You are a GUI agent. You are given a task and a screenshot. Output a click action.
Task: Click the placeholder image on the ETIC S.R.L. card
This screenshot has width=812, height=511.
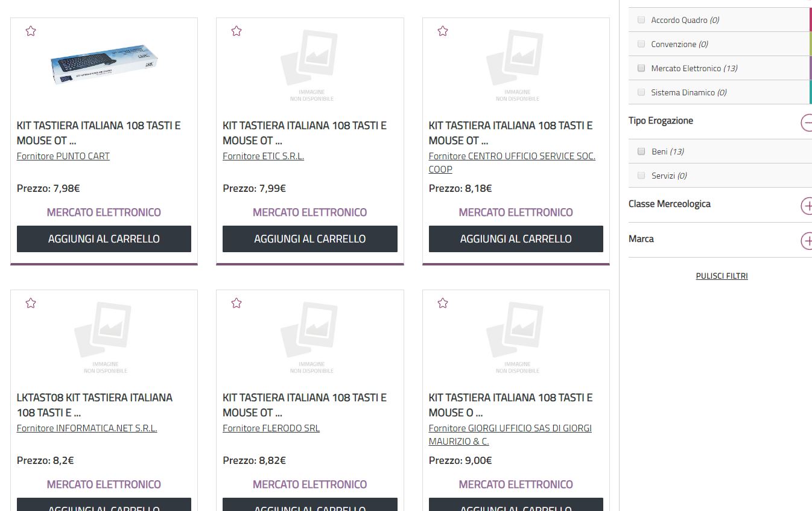pos(310,65)
